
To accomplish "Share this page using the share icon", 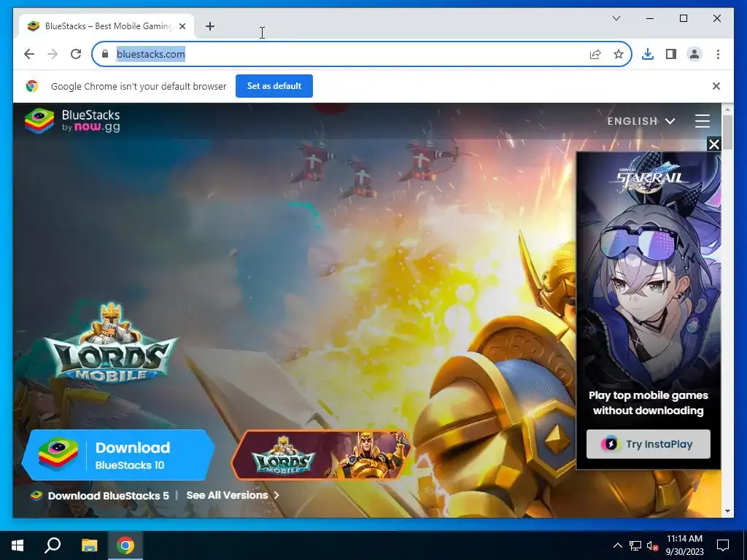I will tap(595, 54).
